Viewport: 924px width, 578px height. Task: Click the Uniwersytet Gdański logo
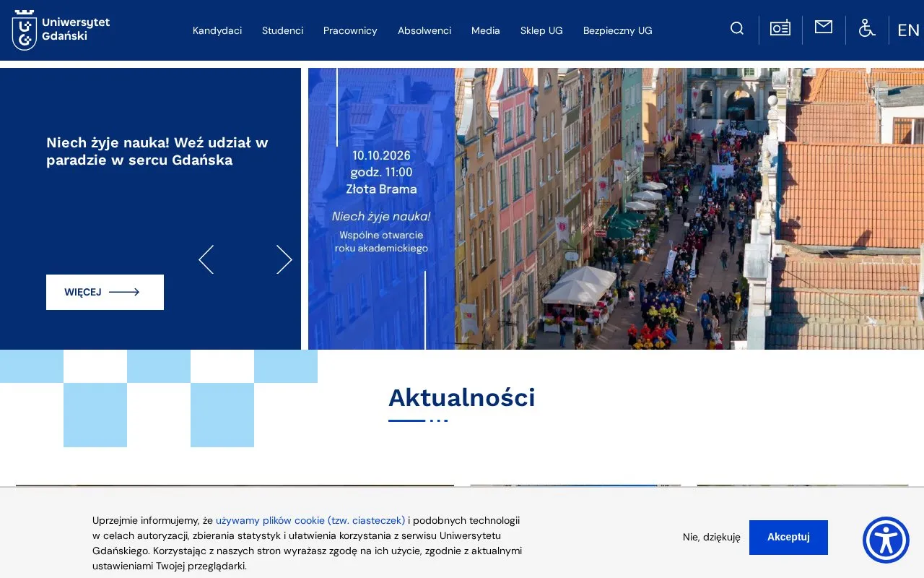(x=61, y=30)
